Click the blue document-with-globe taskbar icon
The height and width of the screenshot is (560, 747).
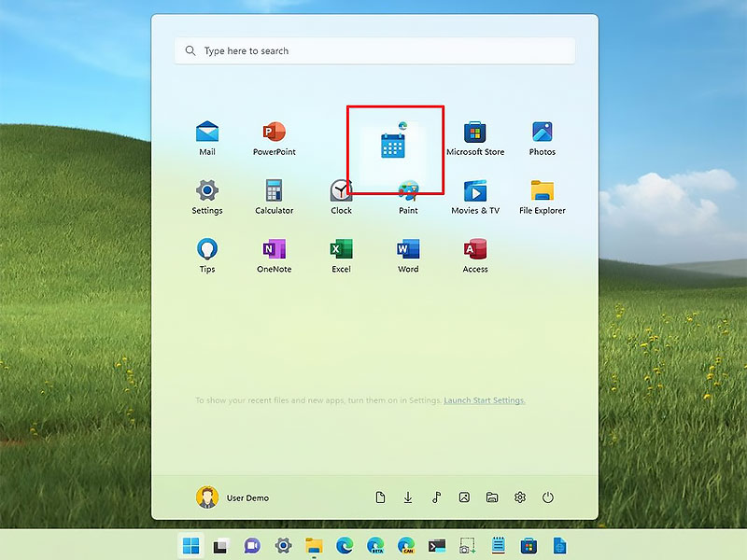559,546
